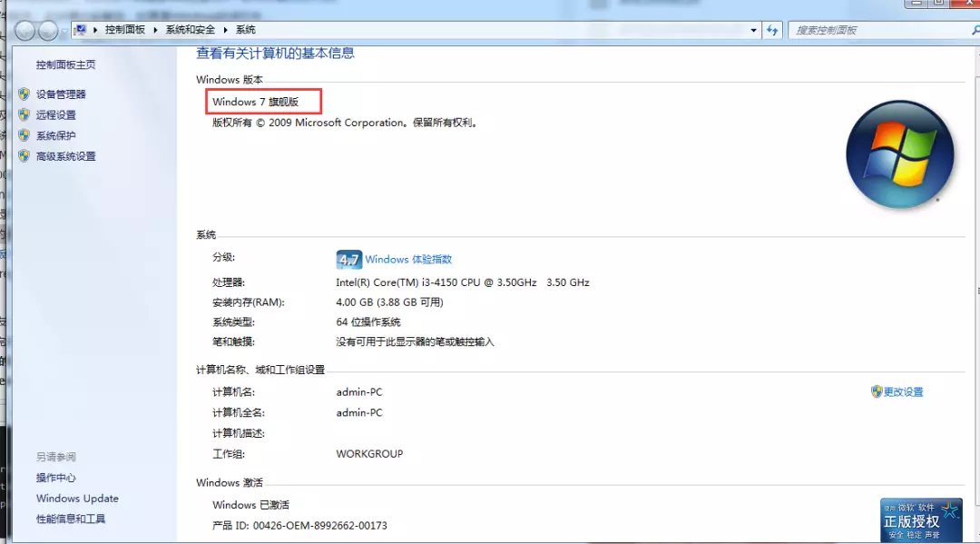980x544 pixels.
Task: Open the address bar history dropdown
Action: (x=753, y=30)
